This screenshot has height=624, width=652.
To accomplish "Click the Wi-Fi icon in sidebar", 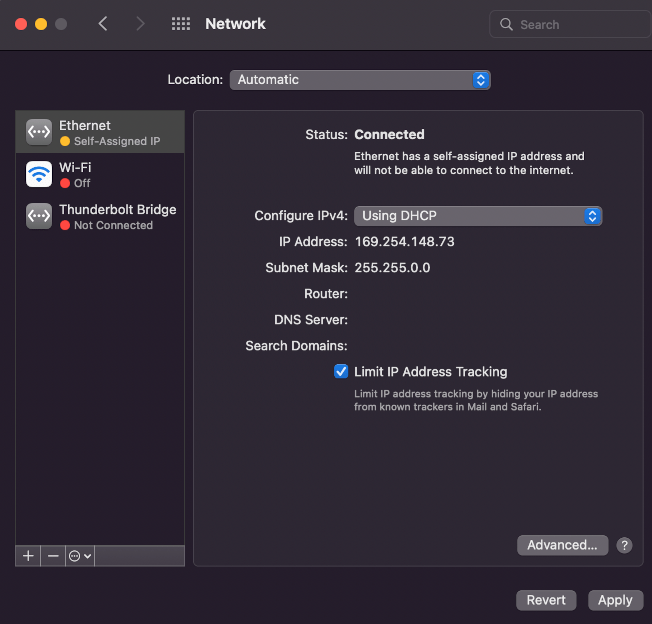I will coord(39,174).
